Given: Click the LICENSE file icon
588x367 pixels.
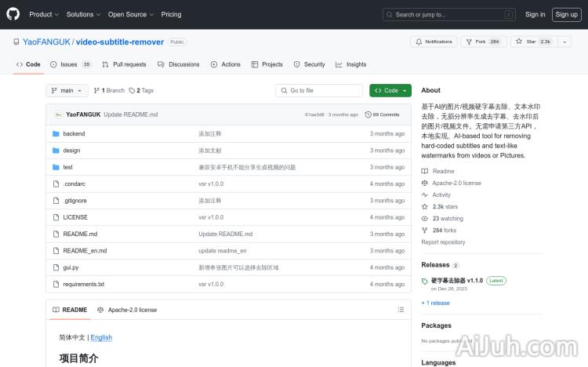Looking at the screenshot, I should click(x=56, y=217).
